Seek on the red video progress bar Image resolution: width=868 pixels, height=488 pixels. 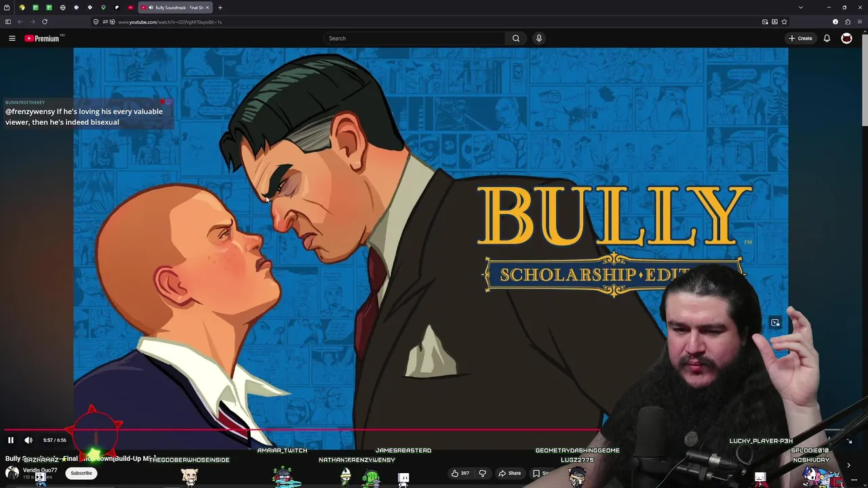point(302,430)
